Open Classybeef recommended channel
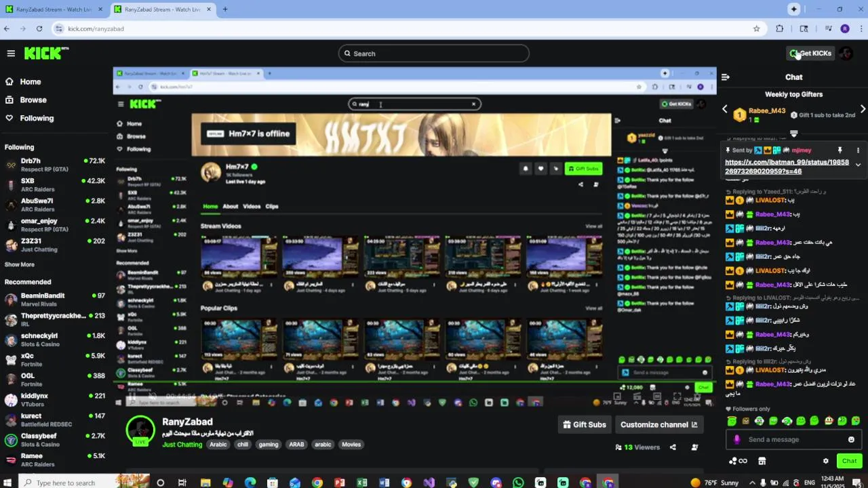This screenshot has width=868, height=488. click(x=54, y=440)
